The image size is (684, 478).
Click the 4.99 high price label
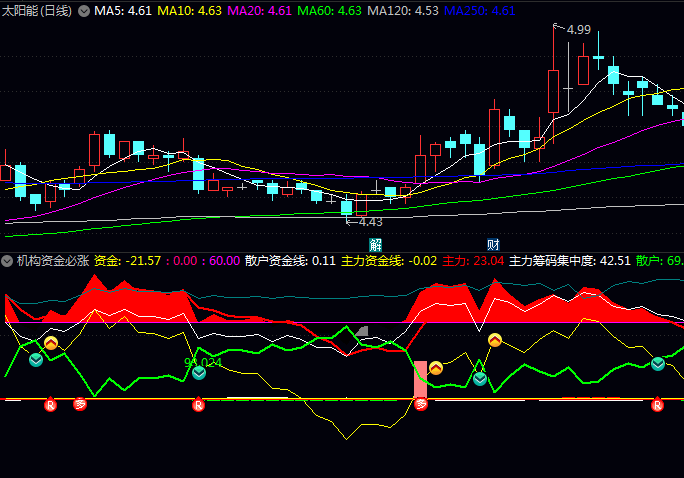(579, 30)
